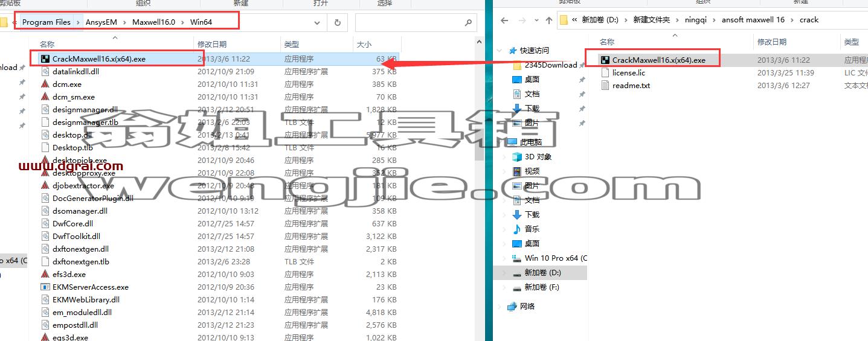The height and width of the screenshot is (341, 868).
Task: Select Win 10 Pro x64 drive
Action: click(555, 258)
